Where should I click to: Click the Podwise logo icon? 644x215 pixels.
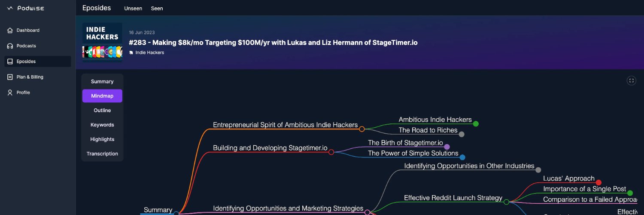click(x=10, y=8)
